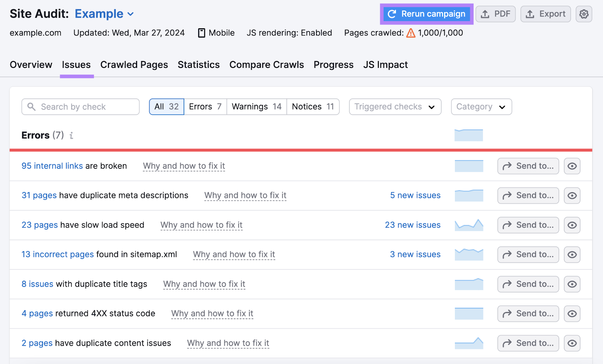Viewport: 603px width, 364px height.
Task: Hide the slow load speed issue via eye icon
Action: point(572,225)
